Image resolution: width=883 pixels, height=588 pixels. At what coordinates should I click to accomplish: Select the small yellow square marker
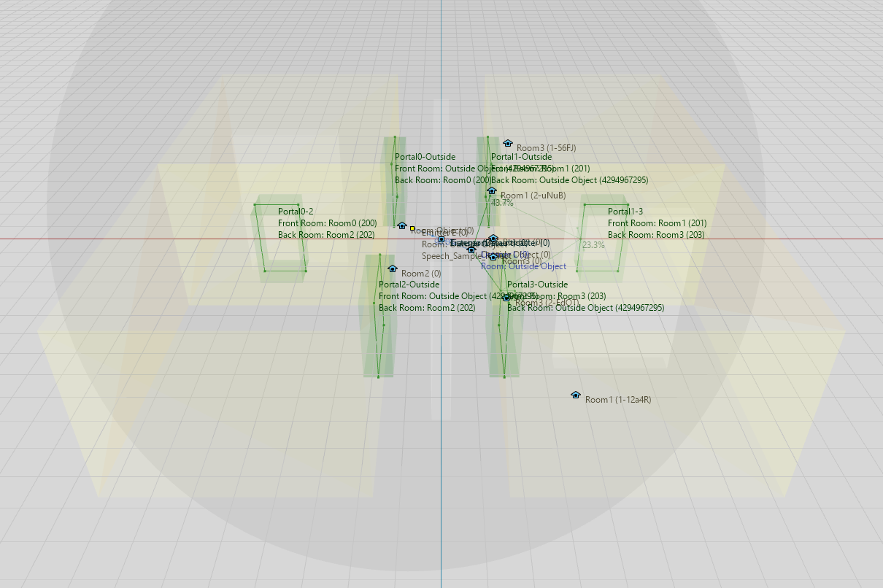[x=412, y=228]
